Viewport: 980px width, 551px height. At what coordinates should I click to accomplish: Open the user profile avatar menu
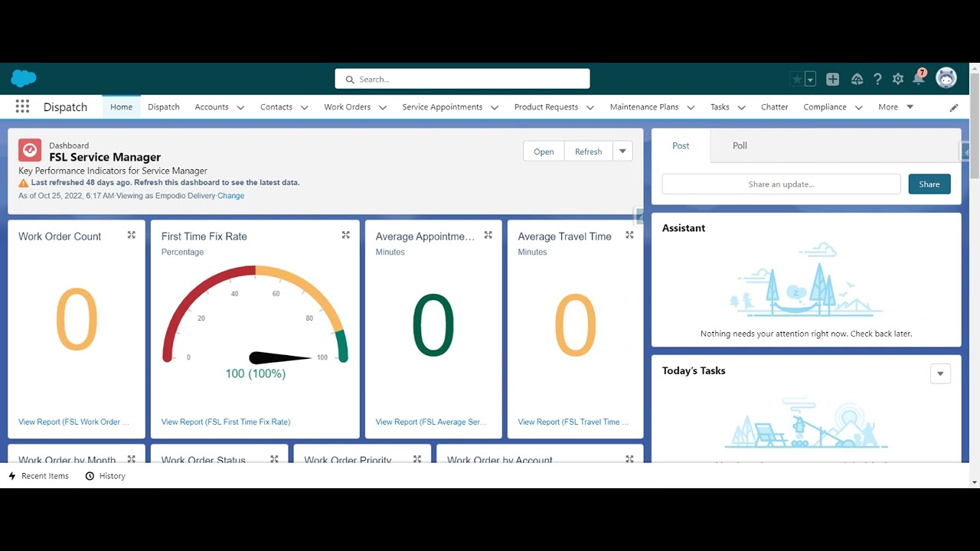[x=946, y=78]
